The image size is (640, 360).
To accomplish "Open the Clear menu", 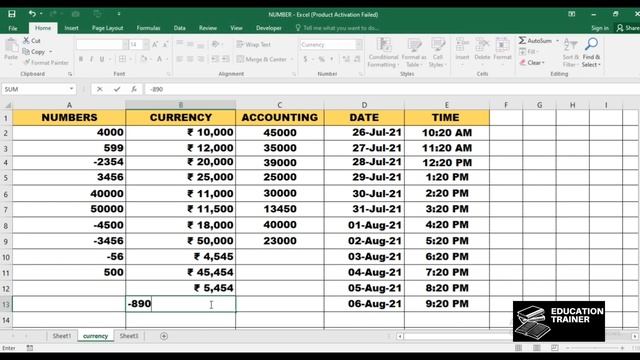I will tap(532, 62).
